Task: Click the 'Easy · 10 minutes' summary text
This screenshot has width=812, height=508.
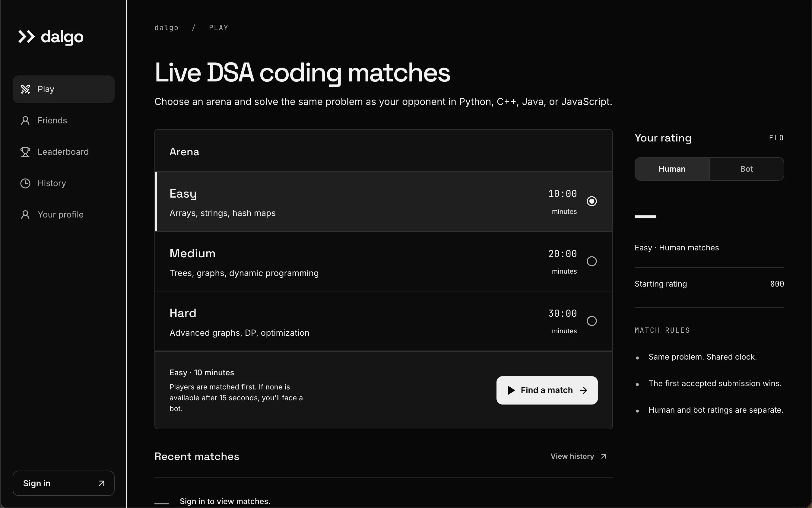Action: (x=201, y=372)
